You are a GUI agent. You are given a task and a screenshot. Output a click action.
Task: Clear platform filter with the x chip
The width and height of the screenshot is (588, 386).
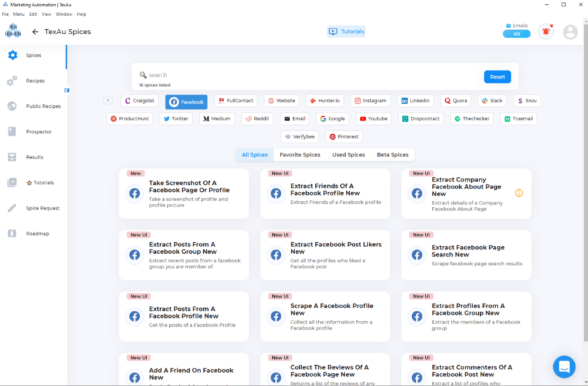108,100
